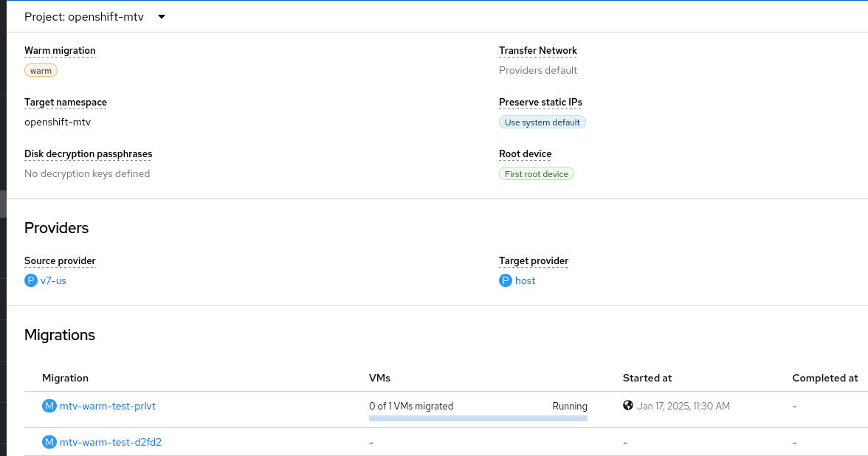Click the Preserve static IPs label
This screenshot has width=868, height=456.
click(x=540, y=103)
